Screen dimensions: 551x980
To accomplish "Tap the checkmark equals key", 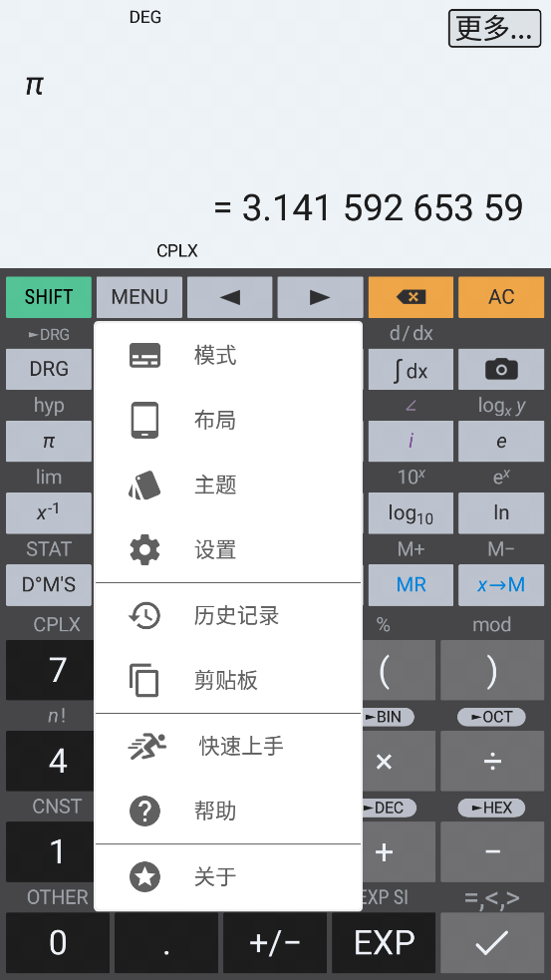I will (492, 942).
